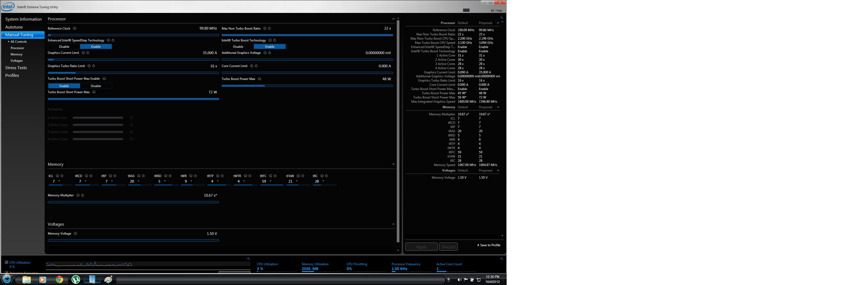This screenshot has height=285, width=868.
Task: Reset tCL timing to default
Action: point(62,176)
